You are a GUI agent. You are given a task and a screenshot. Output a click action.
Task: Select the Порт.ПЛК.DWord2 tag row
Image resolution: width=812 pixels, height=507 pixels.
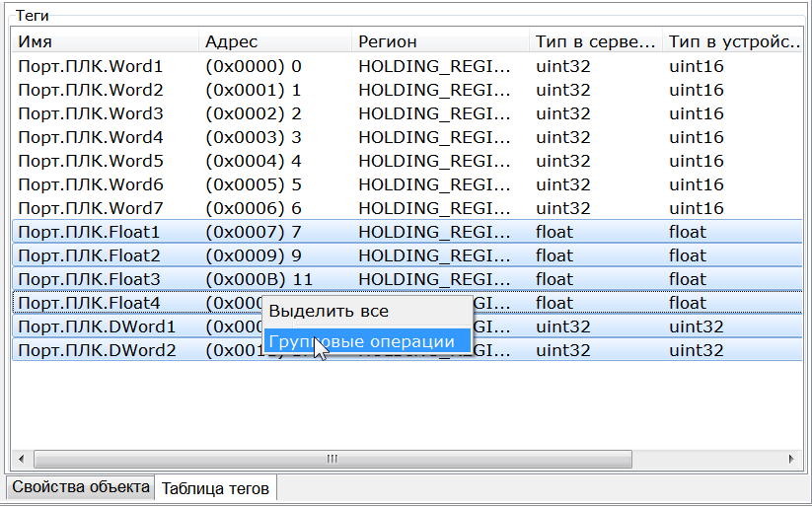pyautogui.click(x=97, y=350)
